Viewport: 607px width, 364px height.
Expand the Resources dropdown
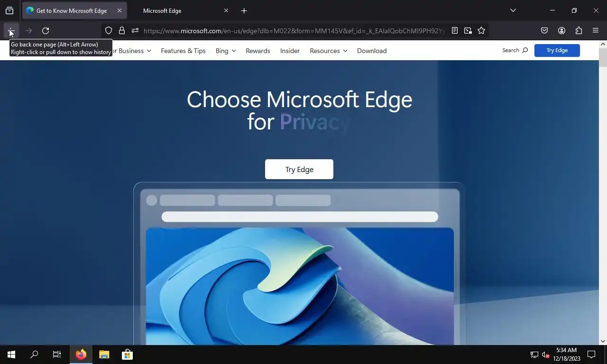328,51
